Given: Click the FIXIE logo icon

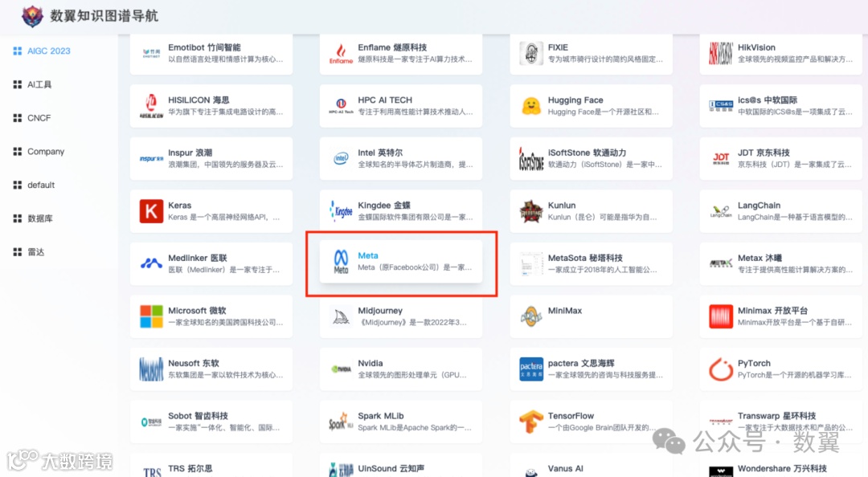Looking at the screenshot, I should pyautogui.click(x=531, y=54).
